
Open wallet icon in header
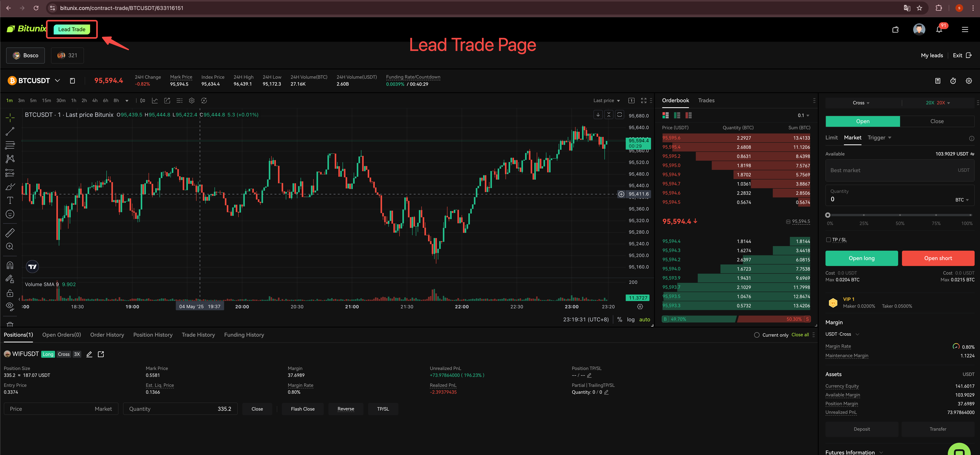pyautogui.click(x=895, y=30)
